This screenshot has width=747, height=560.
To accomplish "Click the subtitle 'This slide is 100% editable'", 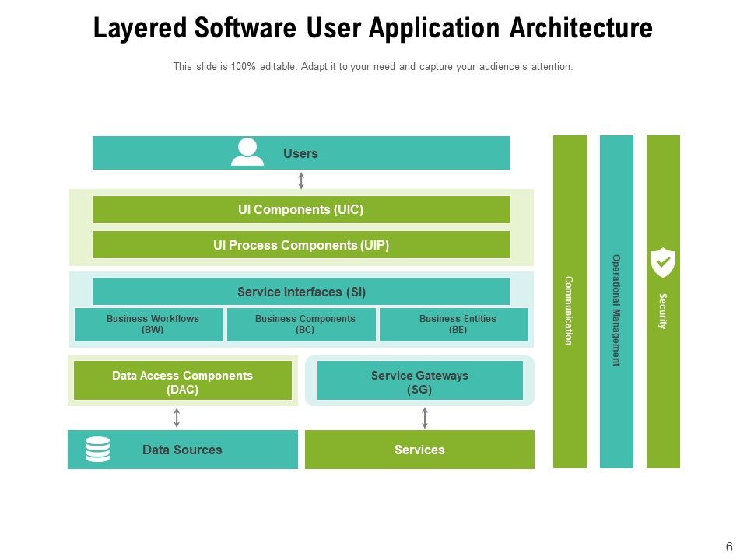I will tap(373, 67).
